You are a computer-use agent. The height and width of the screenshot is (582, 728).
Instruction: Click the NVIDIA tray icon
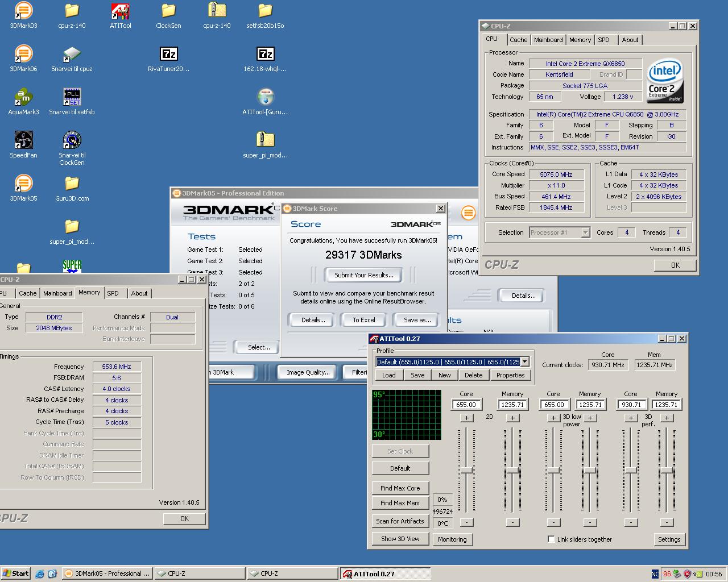coord(698,574)
